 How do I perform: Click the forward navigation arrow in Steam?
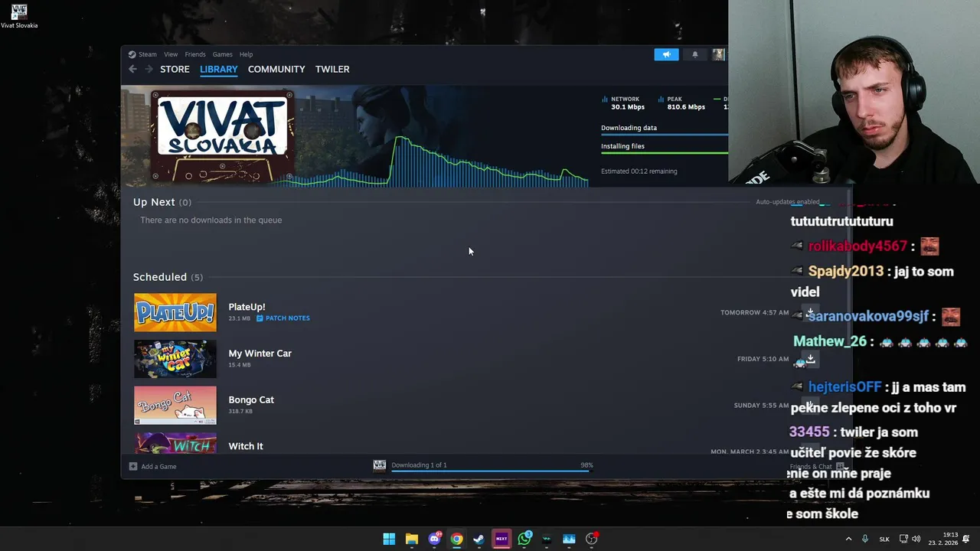[x=149, y=69]
